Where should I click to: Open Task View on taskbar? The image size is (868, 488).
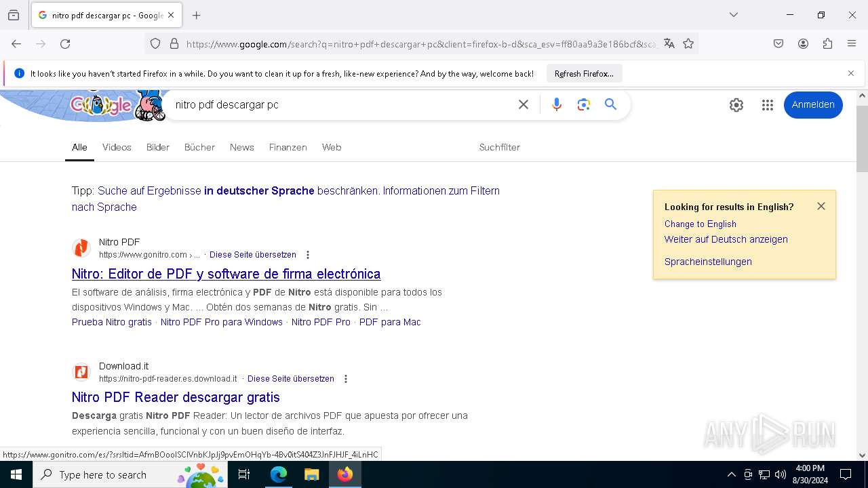[x=244, y=474]
